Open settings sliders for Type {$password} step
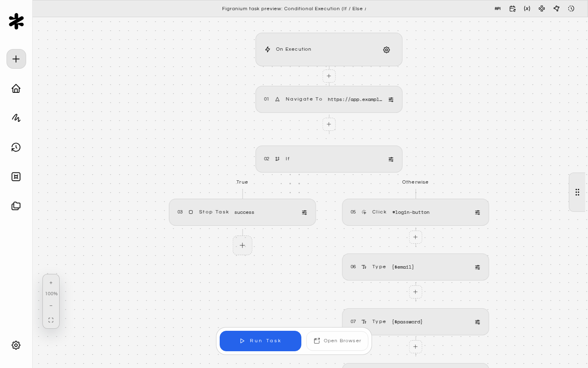This screenshot has width=588, height=368. 478,322
